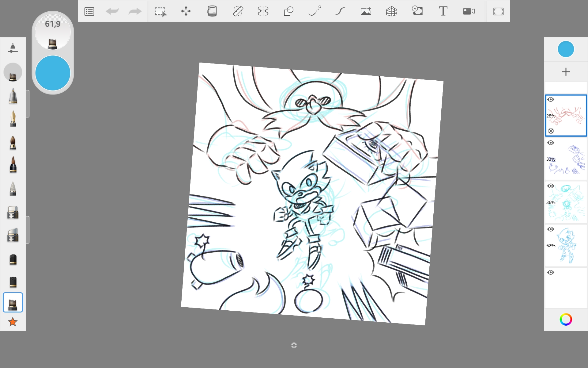Hide the 62% blue Sonic layer
Screen dimensions: 588x368
point(551,229)
